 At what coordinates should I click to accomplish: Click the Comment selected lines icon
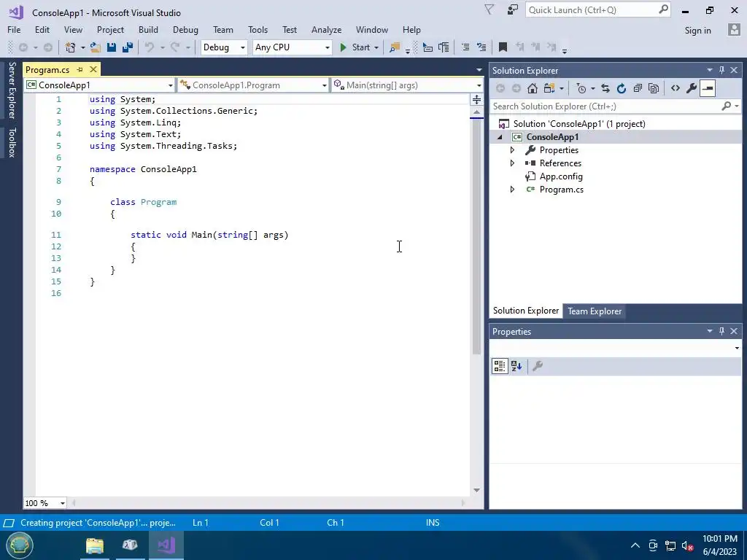(465, 47)
